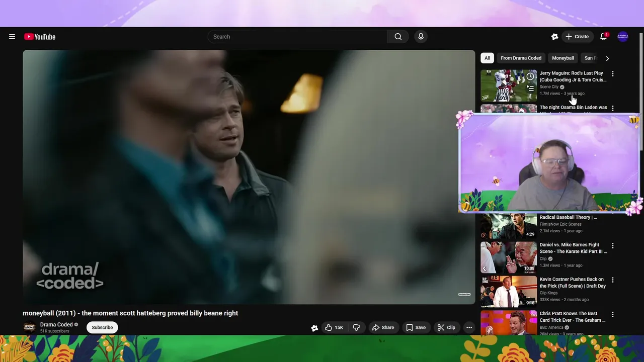644x362 pixels.
Task: Click the magnifier search button
Action: coord(398,37)
